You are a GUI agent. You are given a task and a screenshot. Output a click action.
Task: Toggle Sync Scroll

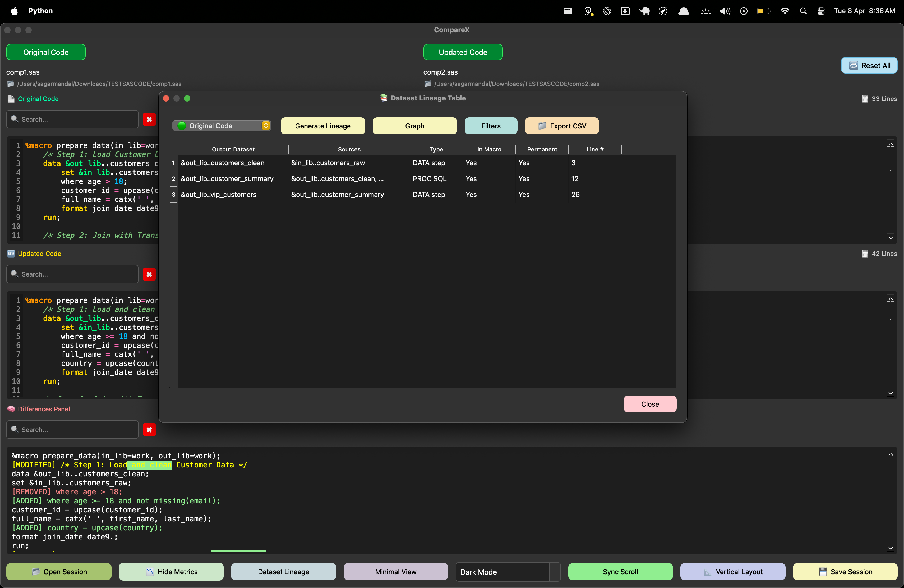pyautogui.click(x=620, y=572)
